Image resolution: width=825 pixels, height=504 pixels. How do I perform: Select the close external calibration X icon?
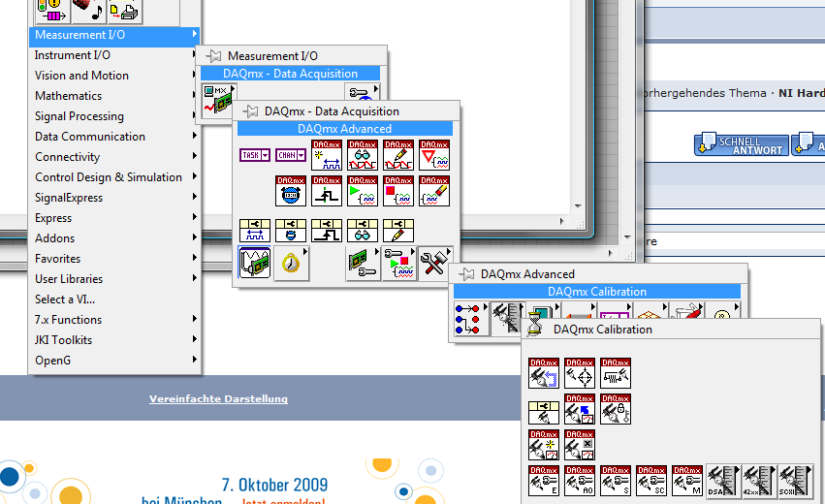coord(580,445)
